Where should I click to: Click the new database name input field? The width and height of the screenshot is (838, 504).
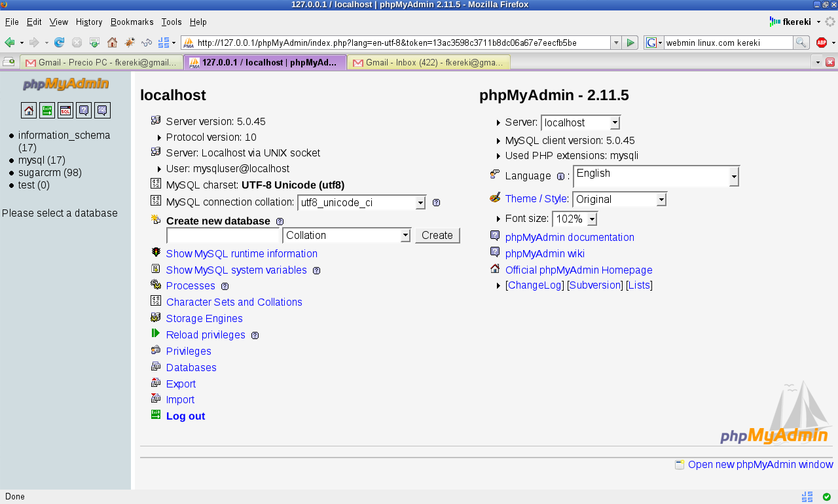(224, 236)
